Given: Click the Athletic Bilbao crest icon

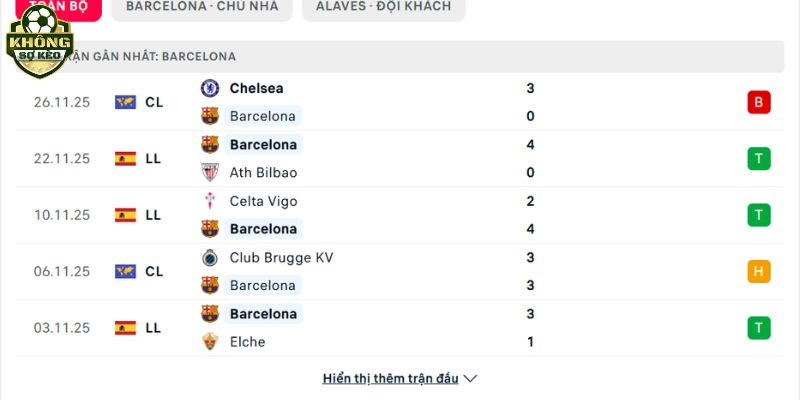Looking at the screenshot, I should tap(210, 172).
